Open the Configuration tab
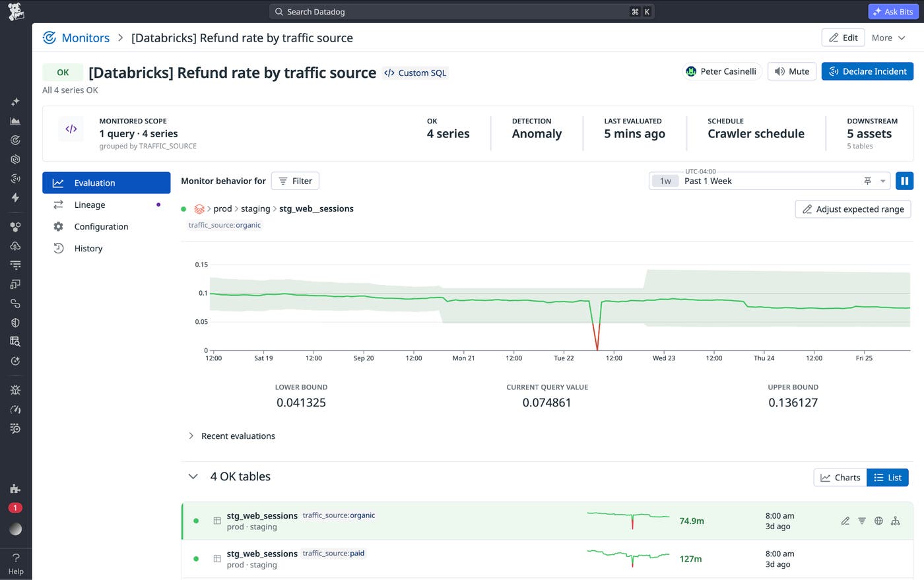Image resolution: width=924 pixels, height=580 pixels. [x=106, y=226]
